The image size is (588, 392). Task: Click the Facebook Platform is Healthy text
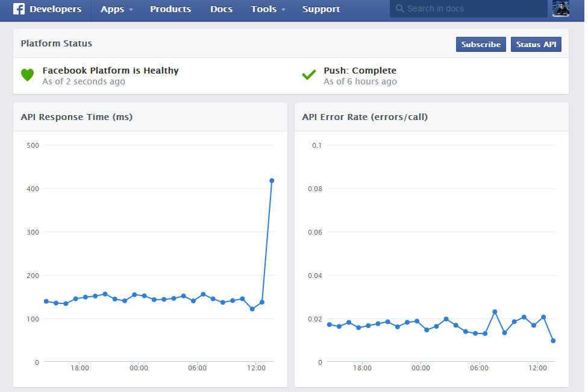coord(111,71)
